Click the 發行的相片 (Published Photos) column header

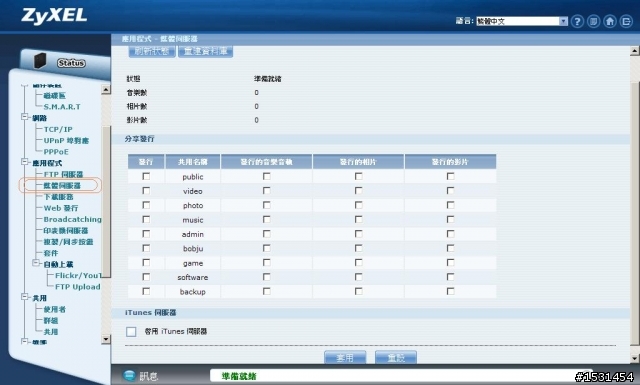tap(358, 162)
